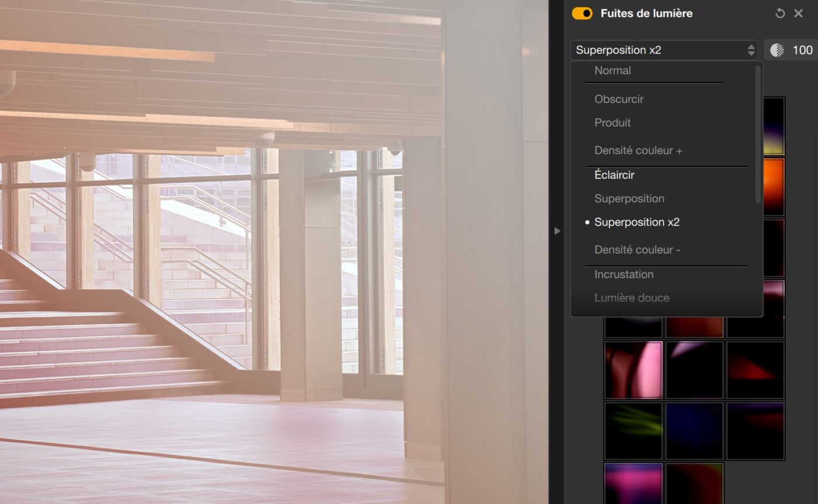Screen dimensions: 818x504
Task: Pick Densité couleur + blend mode
Action: pos(638,151)
